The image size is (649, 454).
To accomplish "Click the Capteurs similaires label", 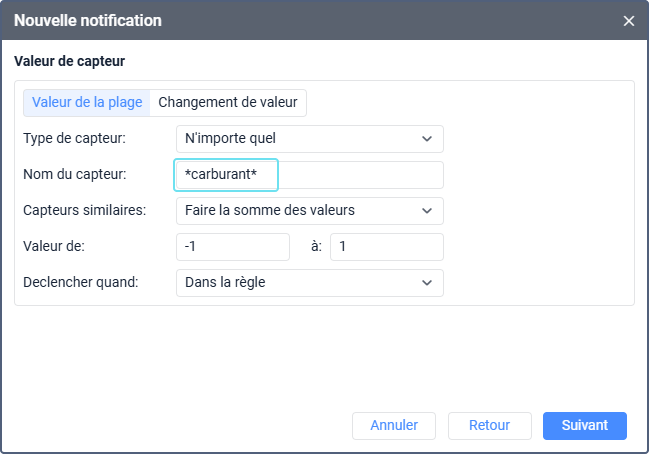I will 84,211.
